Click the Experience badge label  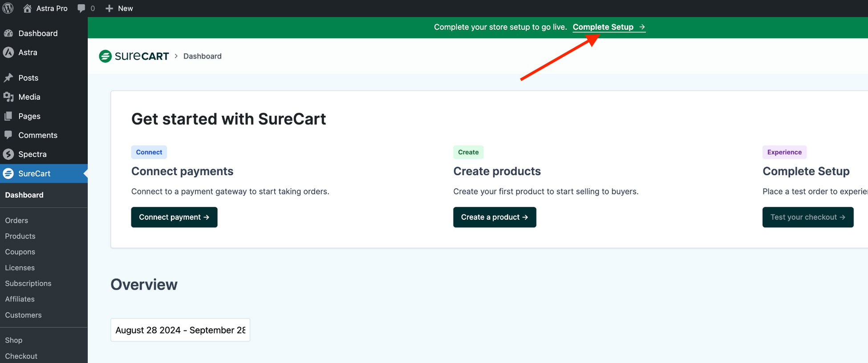pos(784,152)
